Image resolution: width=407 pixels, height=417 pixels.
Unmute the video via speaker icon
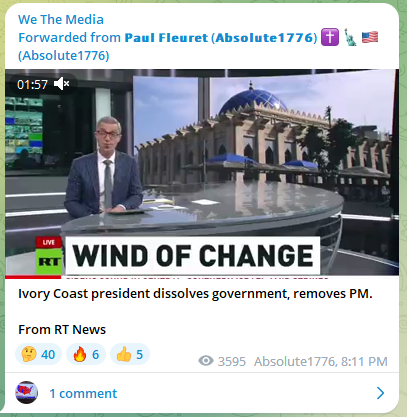coord(61,84)
